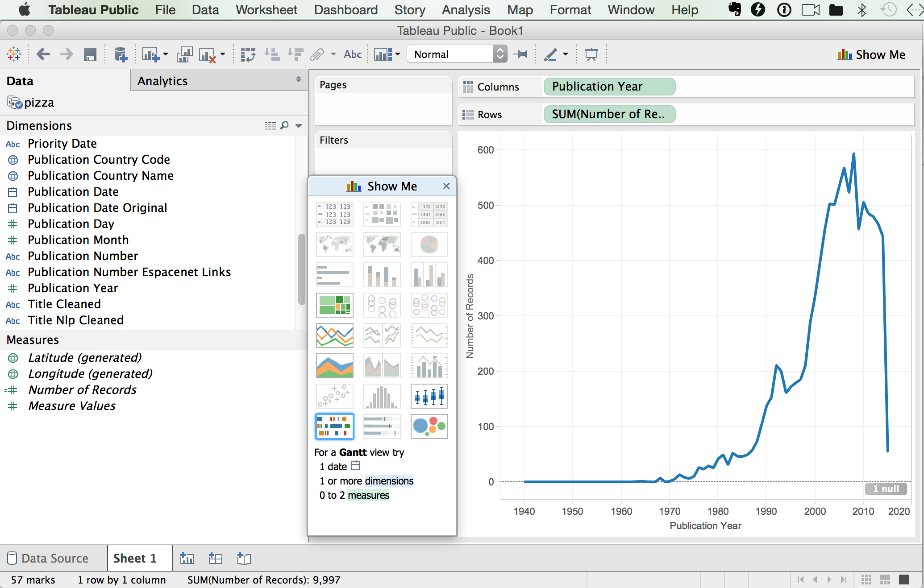Open the Worksheet menu
The height and width of the screenshot is (588, 924).
[x=266, y=10]
